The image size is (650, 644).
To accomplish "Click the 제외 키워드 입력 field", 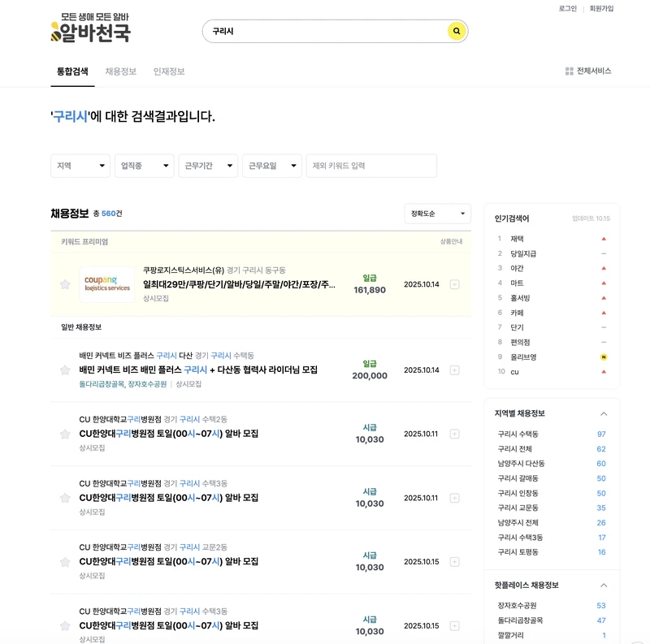I will pyautogui.click(x=371, y=166).
